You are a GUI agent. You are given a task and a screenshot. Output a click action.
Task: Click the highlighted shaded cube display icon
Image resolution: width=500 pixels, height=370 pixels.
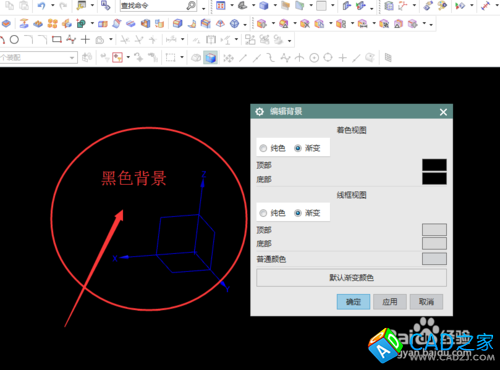tap(211, 58)
